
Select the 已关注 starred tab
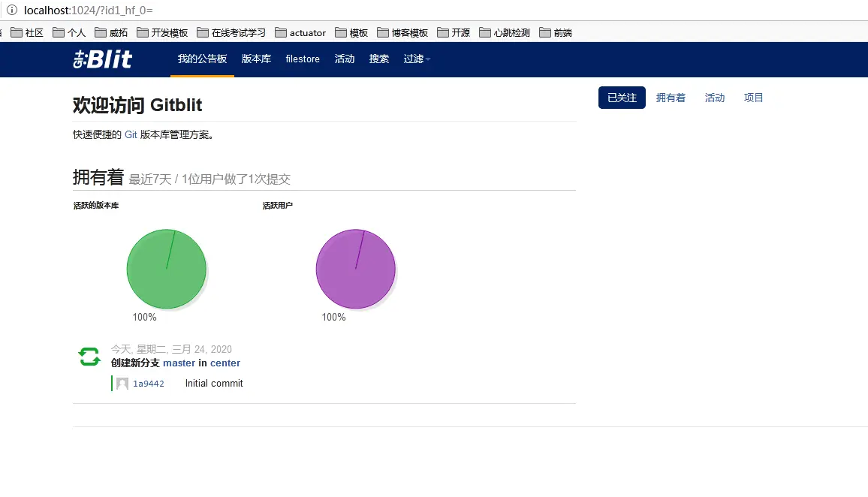[622, 98]
